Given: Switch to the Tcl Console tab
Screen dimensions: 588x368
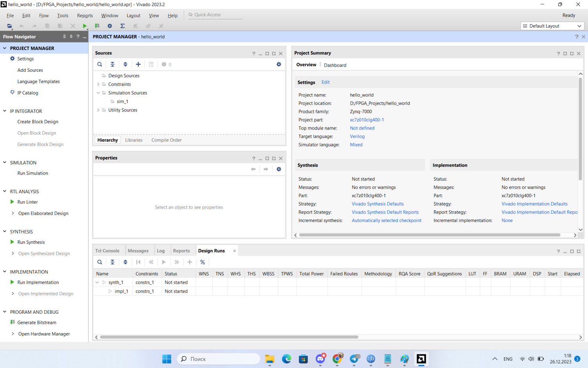Looking at the screenshot, I should [107, 251].
